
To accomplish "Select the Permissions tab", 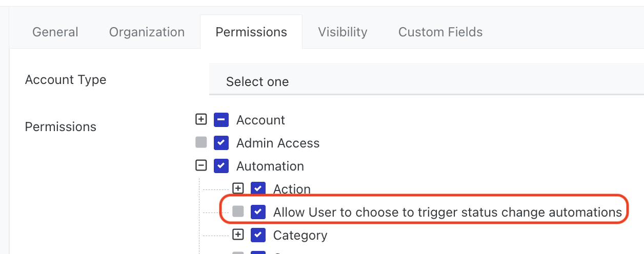I will (x=251, y=32).
